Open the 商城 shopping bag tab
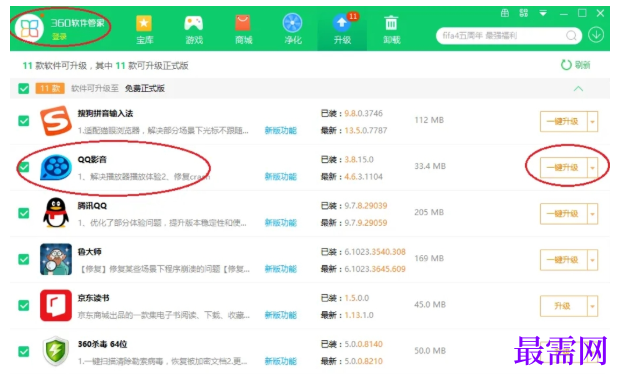Image resolution: width=626 pixels, height=382 pixels. pyautogui.click(x=243, y=29)
